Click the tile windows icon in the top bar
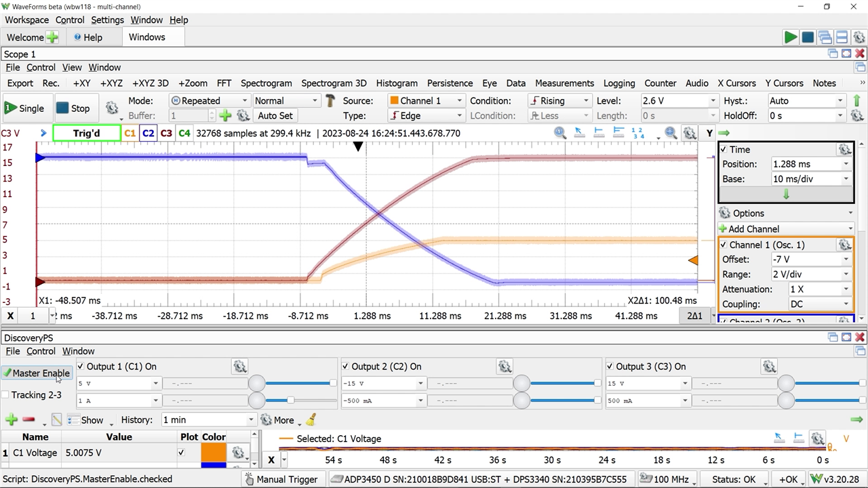The height and width of the screenshot is (488, 868). (x=842, y=37)
